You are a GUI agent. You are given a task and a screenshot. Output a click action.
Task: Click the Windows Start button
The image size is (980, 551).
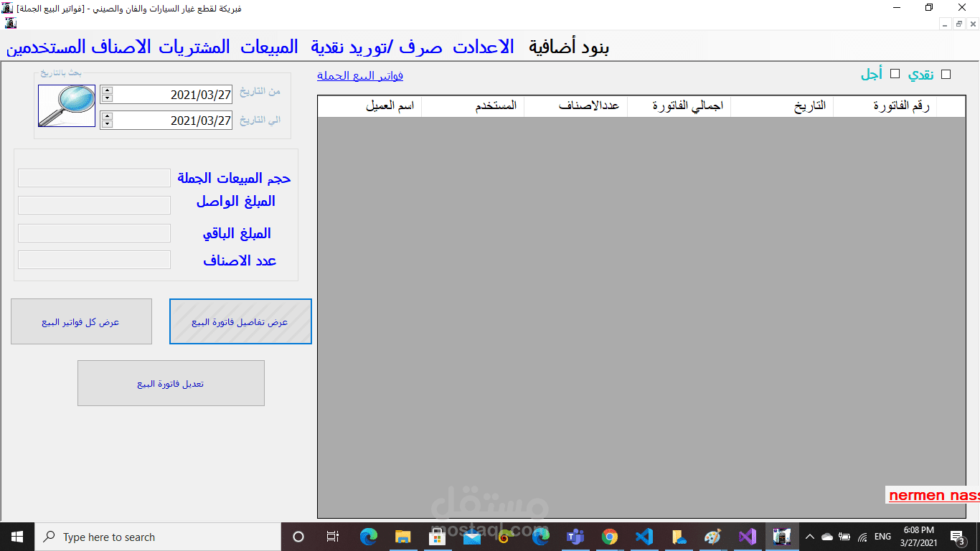click(x=16, y=536)
